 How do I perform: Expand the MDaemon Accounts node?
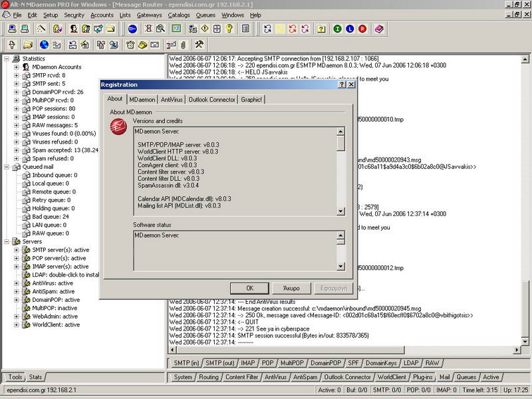pyautogui.click(x=16, y=67)
